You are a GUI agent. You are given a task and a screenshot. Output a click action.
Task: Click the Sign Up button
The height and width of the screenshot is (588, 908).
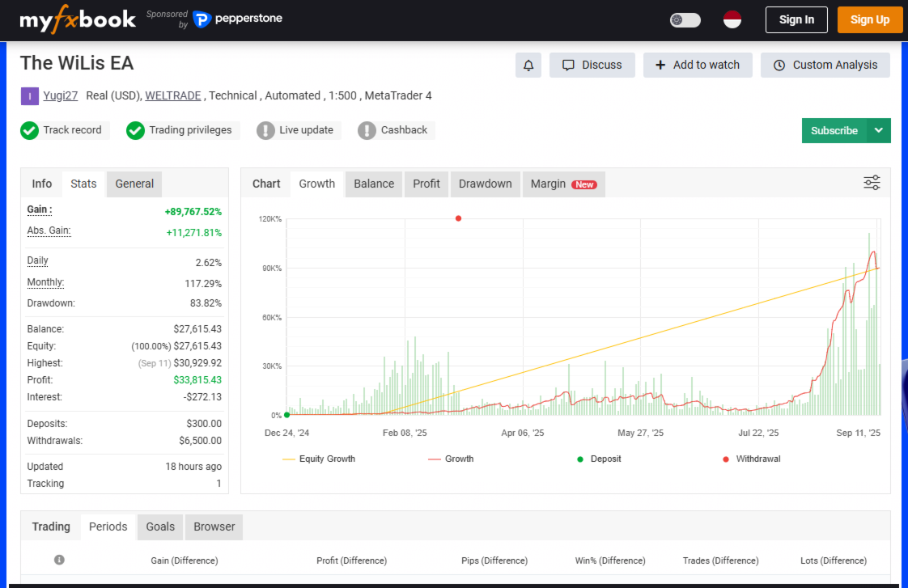coord(870,20)
